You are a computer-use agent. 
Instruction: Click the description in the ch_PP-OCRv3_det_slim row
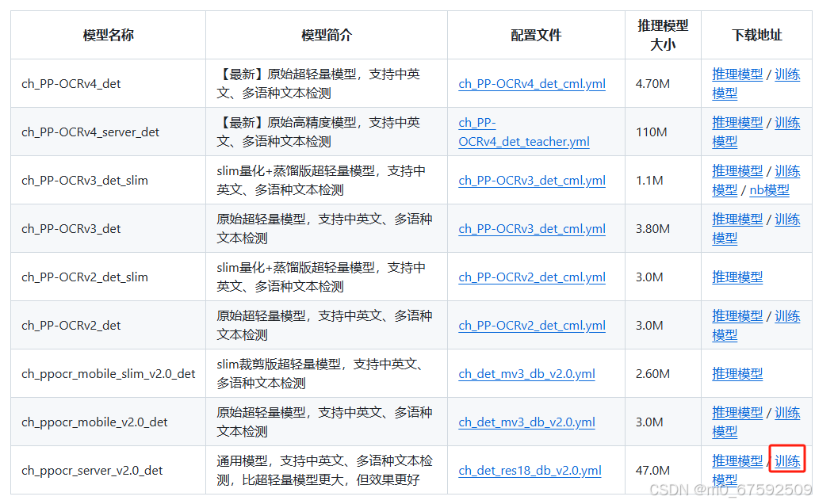321,181
